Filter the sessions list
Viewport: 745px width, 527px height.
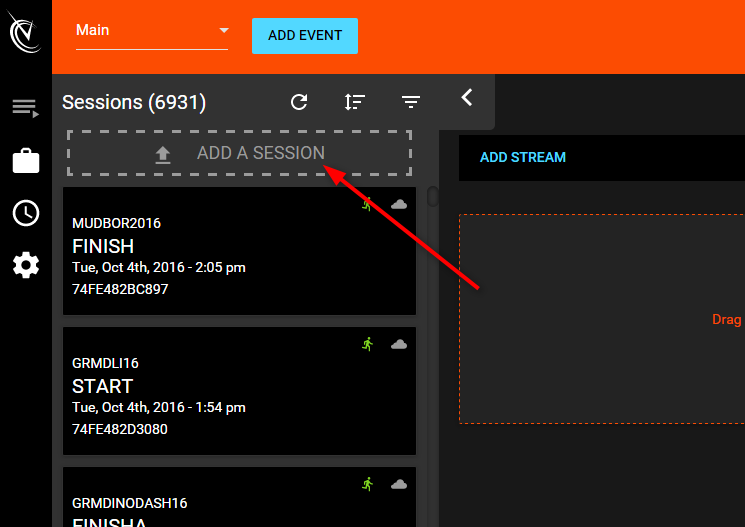pyautogui.click(x=411, y=102)
